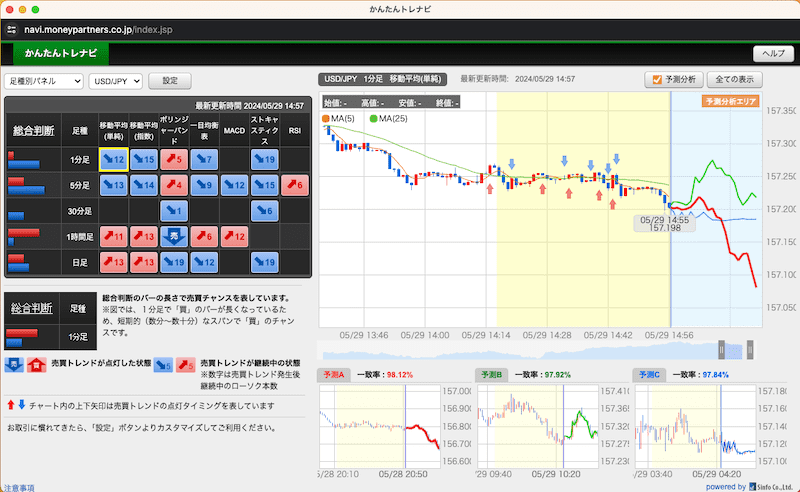Image resolution: width=800 pixels, height=492 pixels.
Task: Open the 注意事項 link
Action: (x=19, y=488)
